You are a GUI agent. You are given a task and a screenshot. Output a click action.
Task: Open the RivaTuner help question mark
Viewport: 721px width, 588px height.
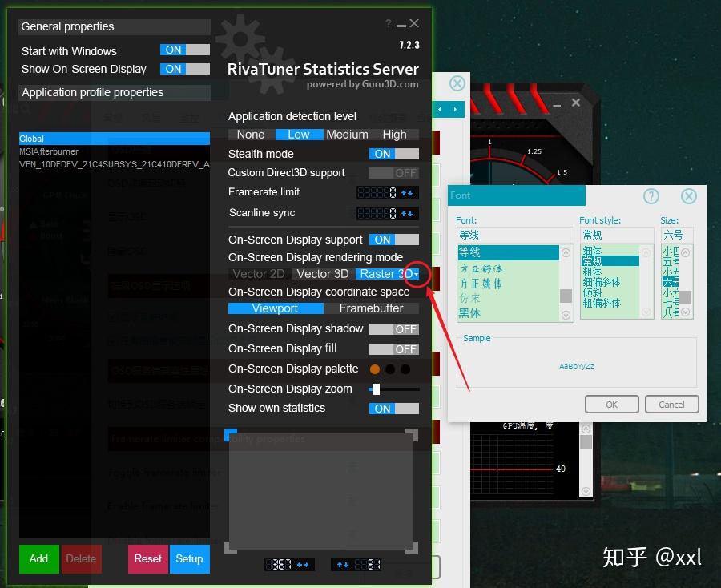click(x=389, y=23)
